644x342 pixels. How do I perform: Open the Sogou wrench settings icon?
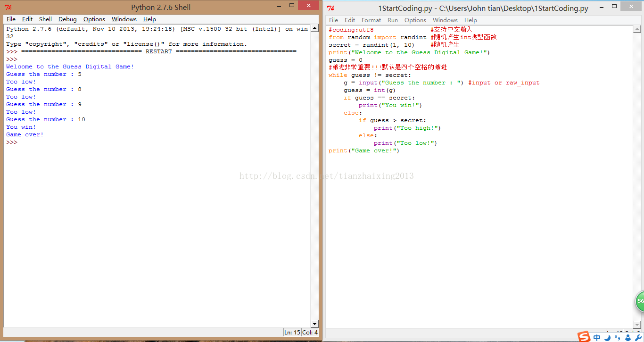(638, 337)
